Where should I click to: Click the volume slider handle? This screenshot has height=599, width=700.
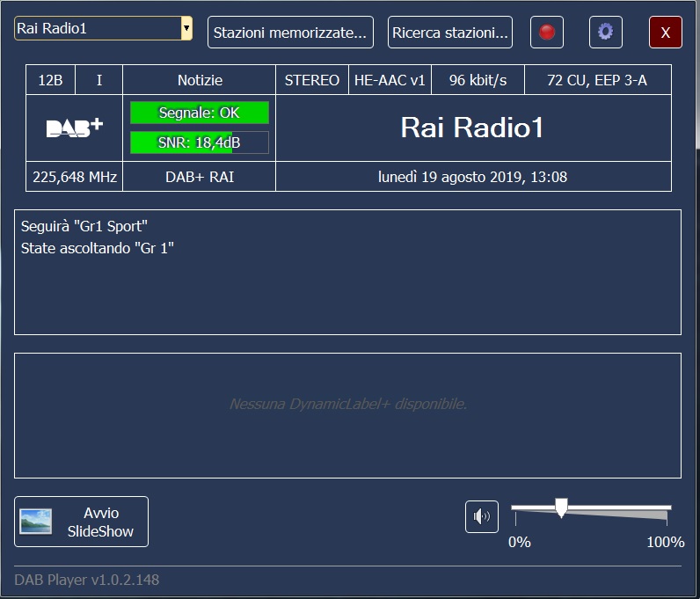point(561,508)
